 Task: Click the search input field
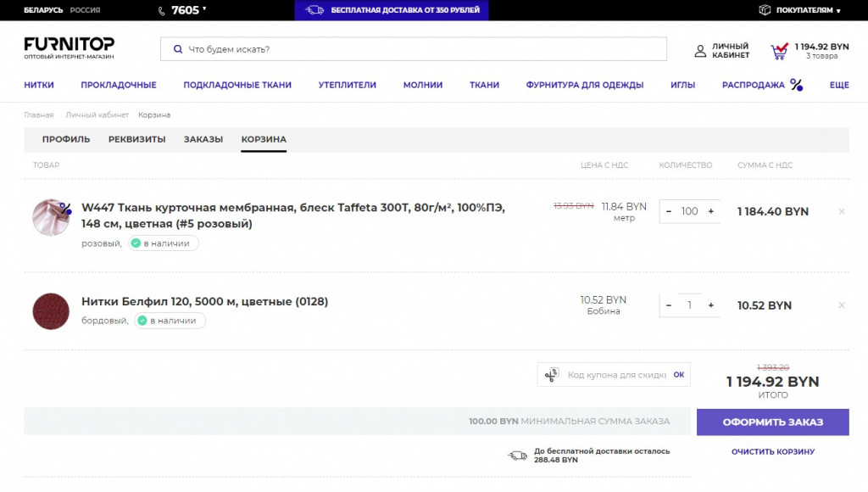[x=414, y=49]
